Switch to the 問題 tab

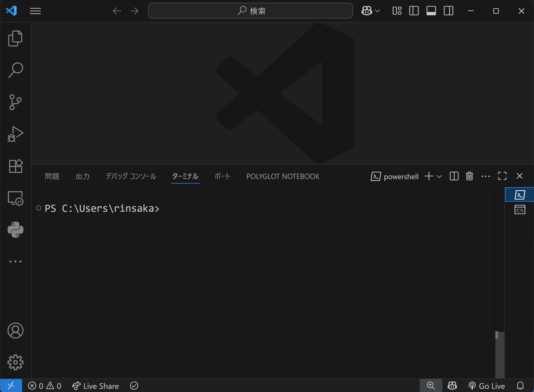click(52, 176)
